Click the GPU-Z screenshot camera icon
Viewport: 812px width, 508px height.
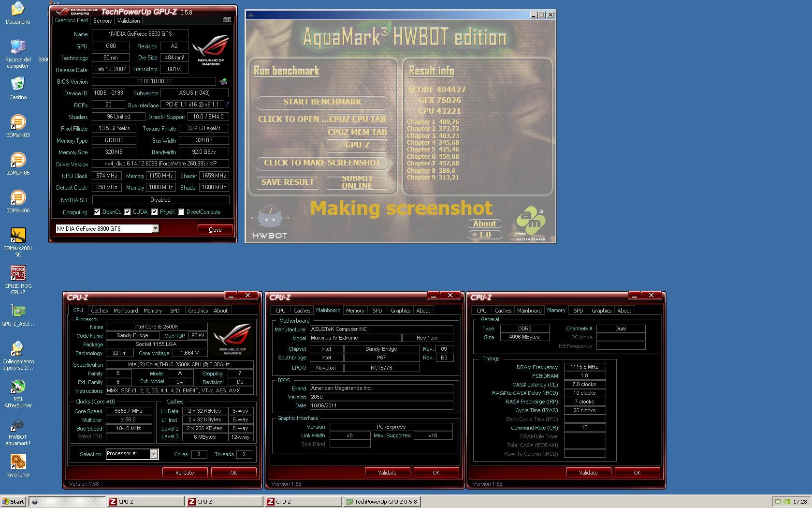click(x=227, y=20)
